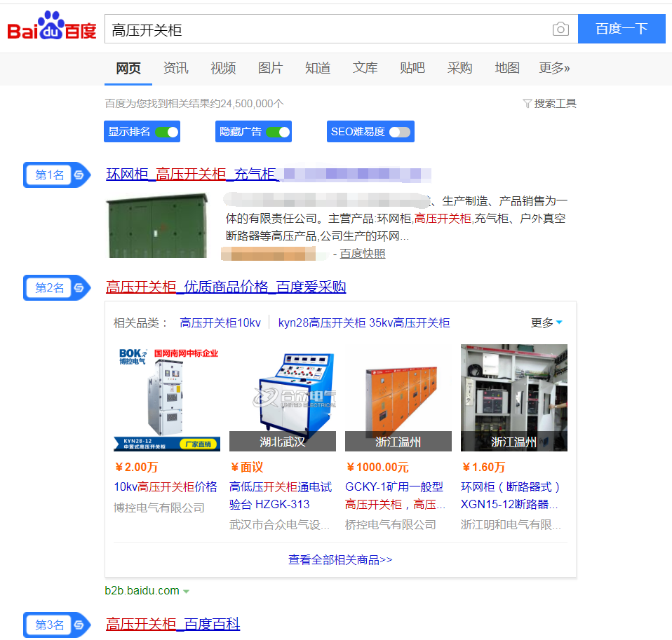Switch to the 贴吧 tab
This screenshot has width=672, height=640.
[412, 68]
